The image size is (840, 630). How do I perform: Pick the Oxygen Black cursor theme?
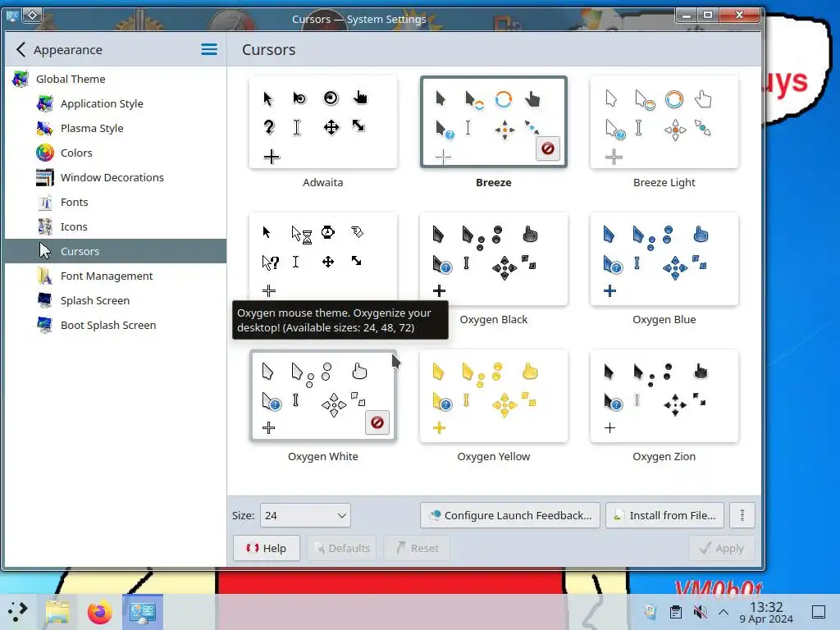tap(493, 259)
